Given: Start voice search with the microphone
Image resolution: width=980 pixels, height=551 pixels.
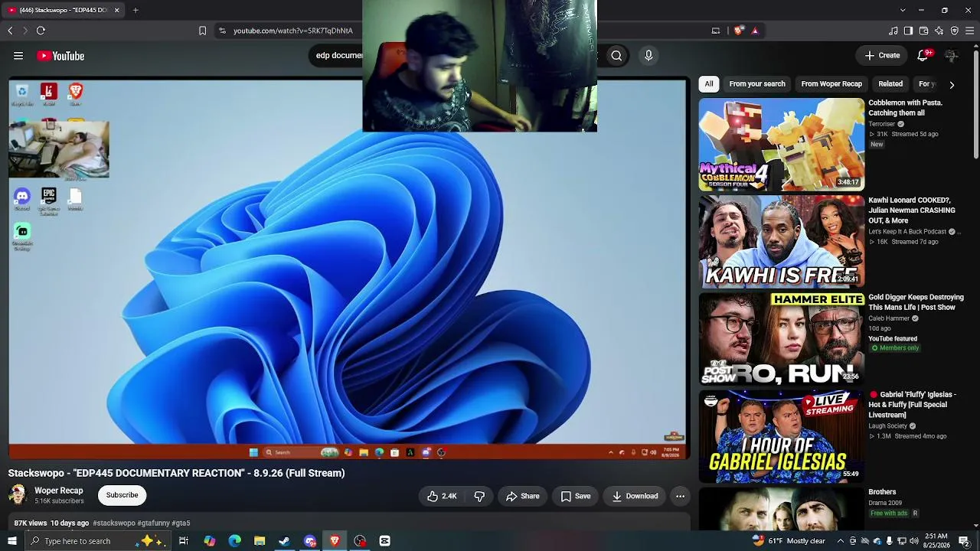Looking at the screenshot, I should pyautogui.click(x=648, y=55).
